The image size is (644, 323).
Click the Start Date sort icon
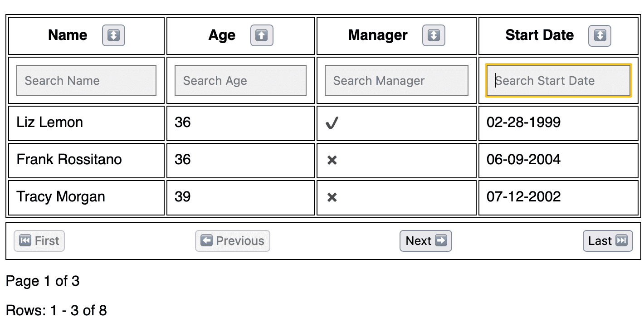(600, 35)
